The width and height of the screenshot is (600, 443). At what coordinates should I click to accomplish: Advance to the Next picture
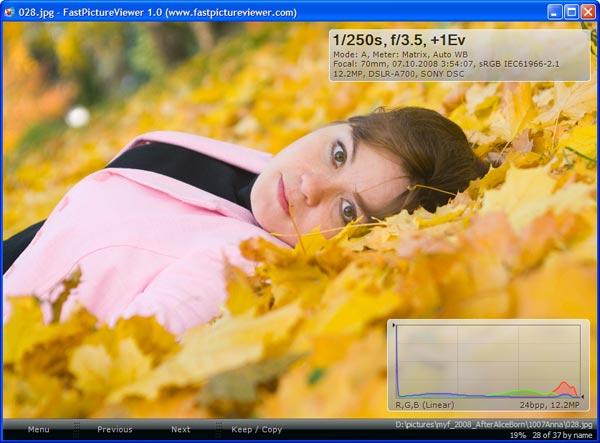[x=181, y=429]
